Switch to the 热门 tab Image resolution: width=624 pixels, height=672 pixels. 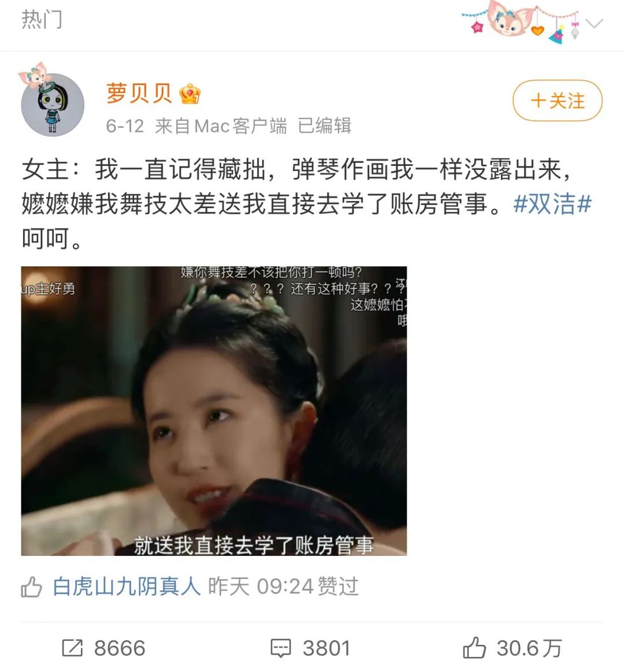click(x=42, y=20)
